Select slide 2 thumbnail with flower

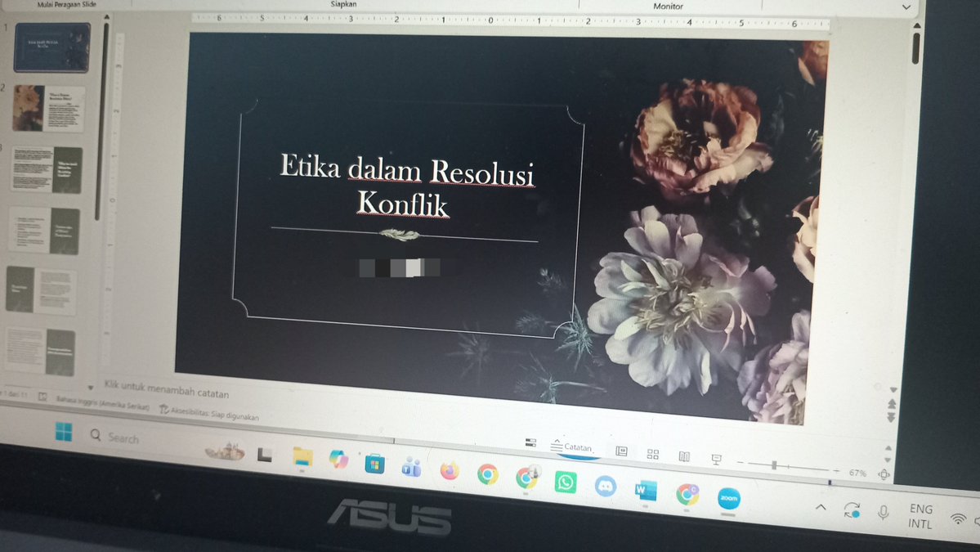coord(49,108)
